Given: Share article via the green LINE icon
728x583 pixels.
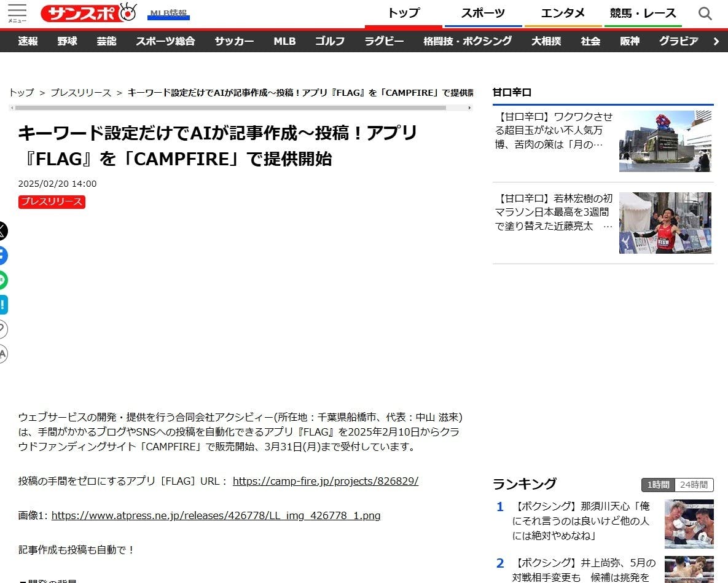Looking at the screenshot, I should click(x=2, y=280).
